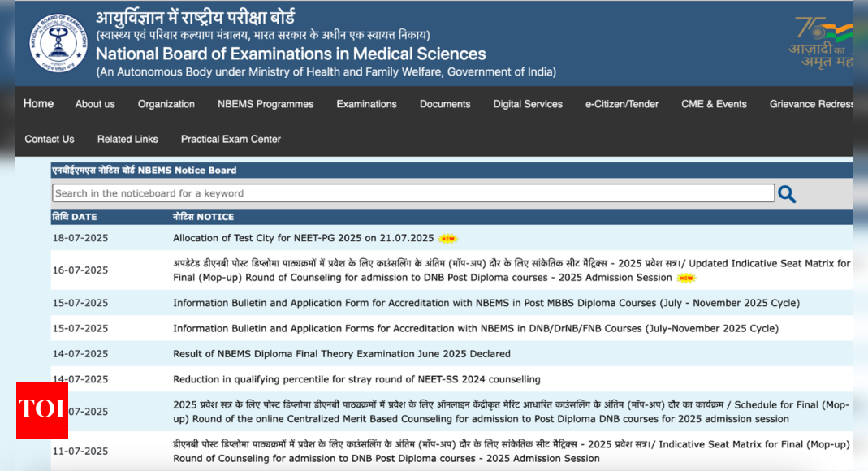Open Grievance Redressal menu item

click(x=811, y=104)
